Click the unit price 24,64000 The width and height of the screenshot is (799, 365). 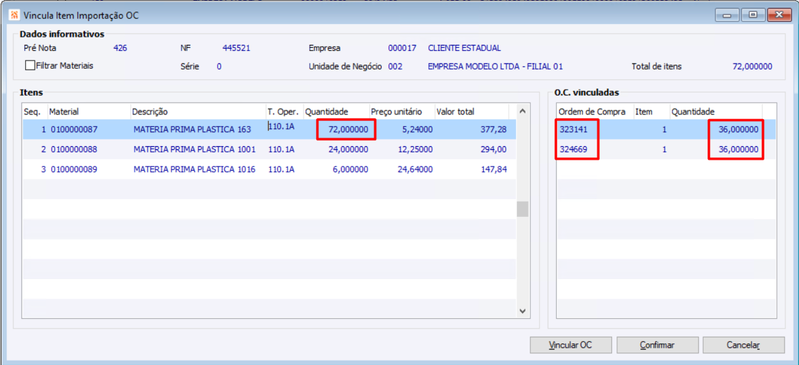(414, 169)
